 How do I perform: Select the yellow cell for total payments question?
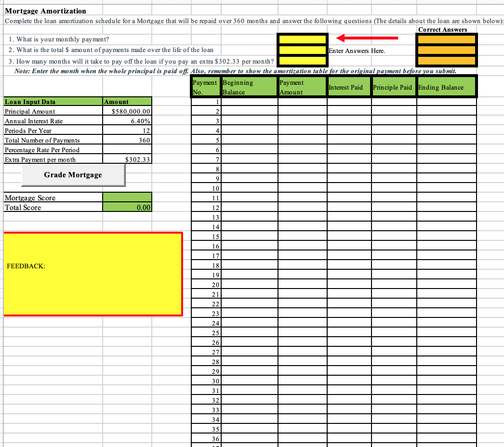(x=302, y=50)
